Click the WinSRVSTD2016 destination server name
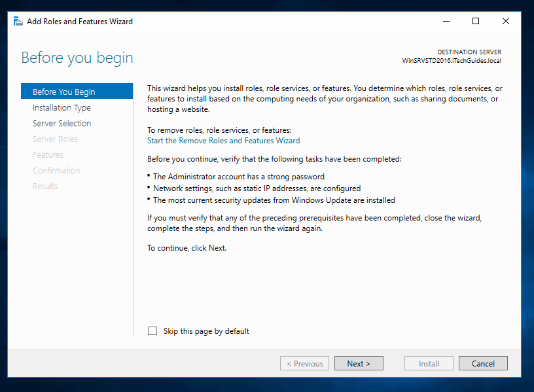The width and height of the screenshot is (534, 392). click(451, 60)
